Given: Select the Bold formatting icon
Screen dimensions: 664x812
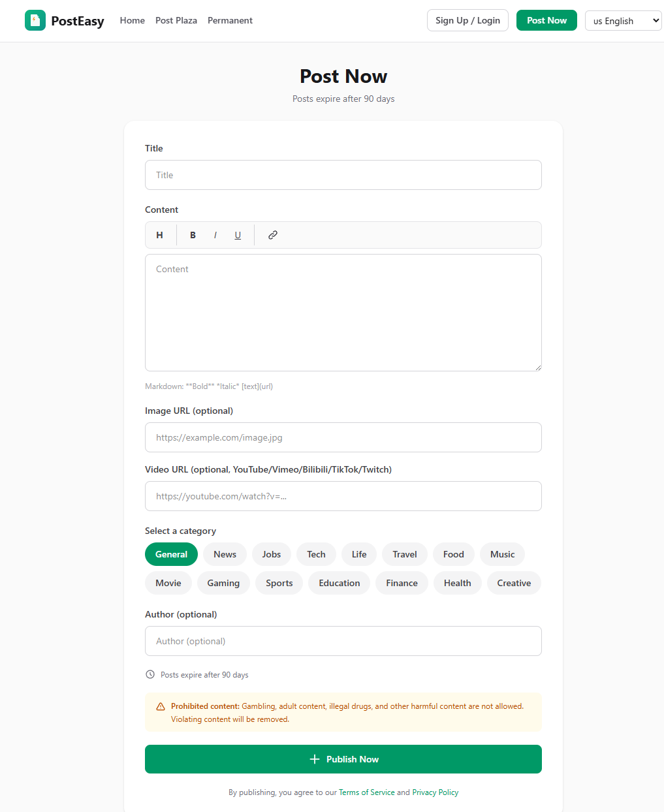Looking at the screenshot, I should coord(193,235).
